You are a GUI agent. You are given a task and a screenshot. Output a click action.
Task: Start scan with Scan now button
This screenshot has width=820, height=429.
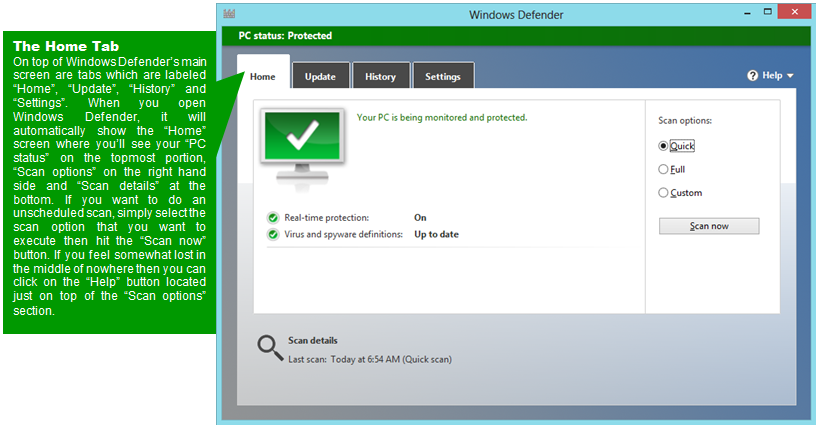(709, 226)
